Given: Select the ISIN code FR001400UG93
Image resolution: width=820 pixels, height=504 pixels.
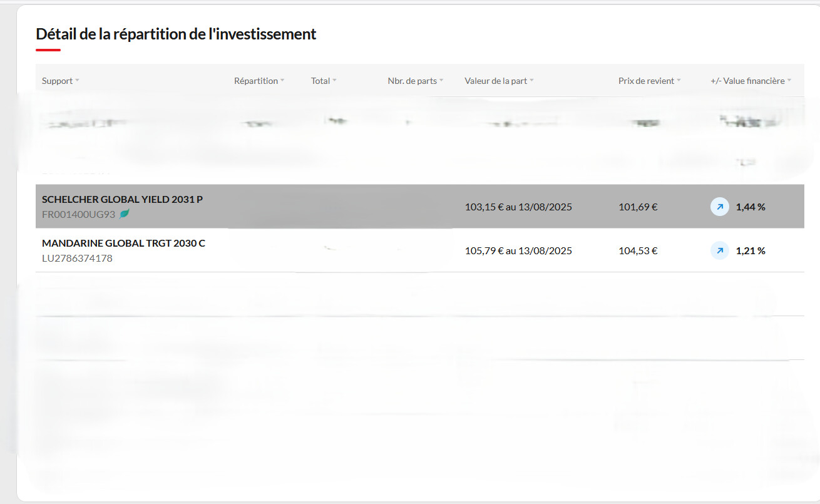Looking at the screenshot, I should pyautogui.click(x=78, y=214).
